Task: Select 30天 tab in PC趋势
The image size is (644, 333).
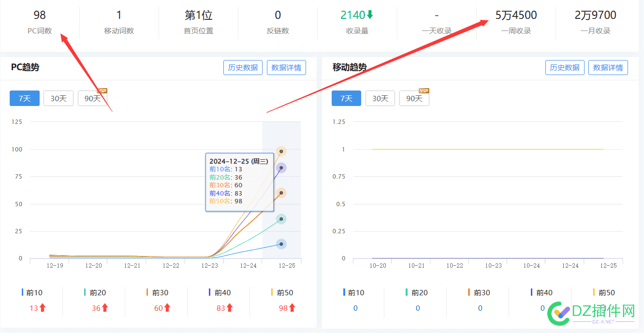Action: 59,98
